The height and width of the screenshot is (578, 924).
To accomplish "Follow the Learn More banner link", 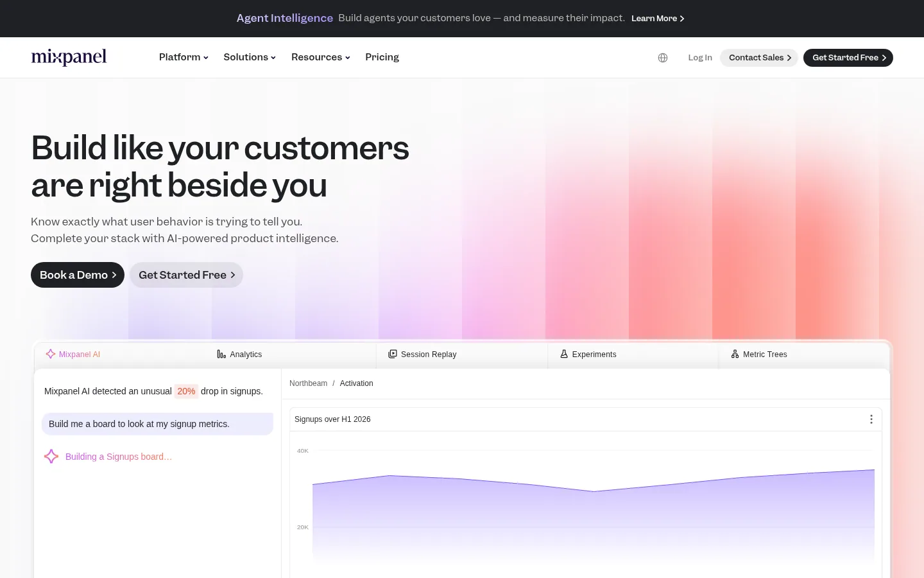I will click(658, 19).
